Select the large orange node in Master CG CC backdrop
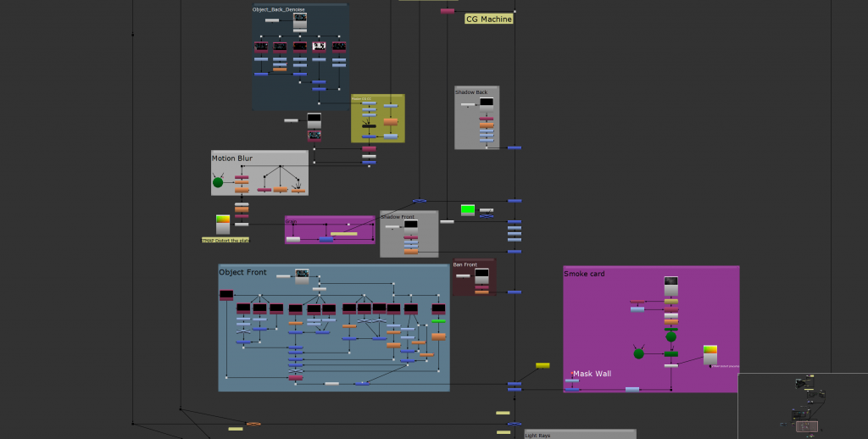Viewport: 868px width, 439px height. pos(391,122)
